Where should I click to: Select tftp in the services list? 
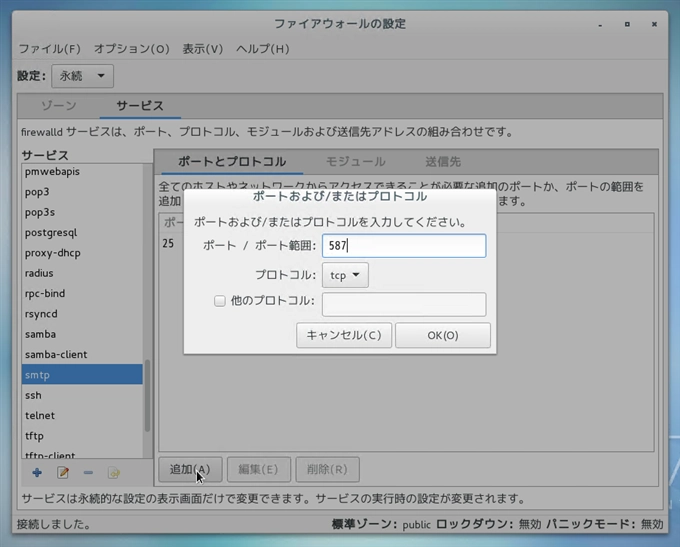click(x=82, y=436)
